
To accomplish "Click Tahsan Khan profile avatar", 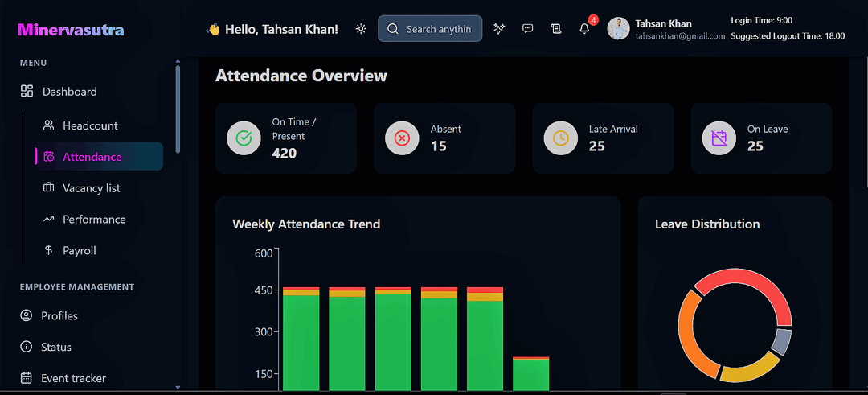I will pyautogui.click(x=618, y=28).
